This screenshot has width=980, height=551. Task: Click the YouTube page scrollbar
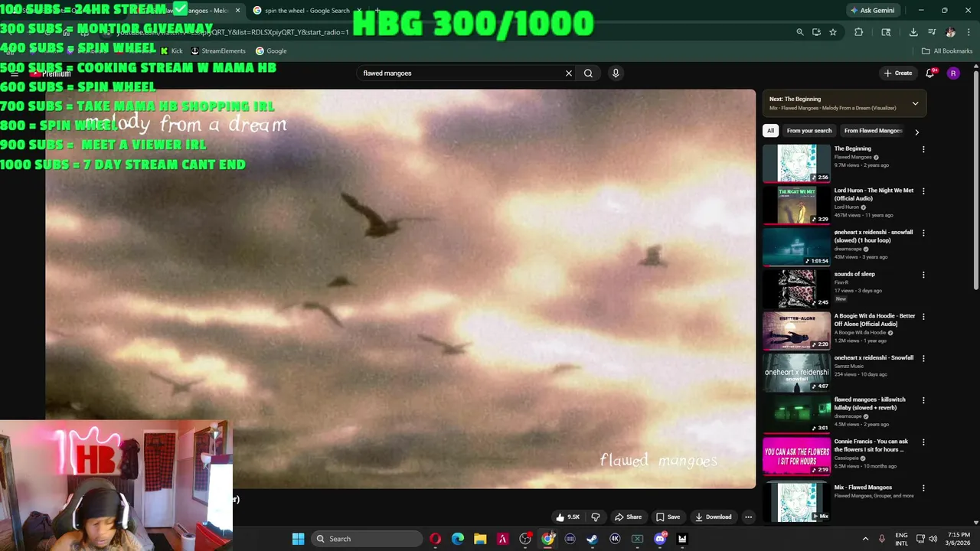click(975, 180)
